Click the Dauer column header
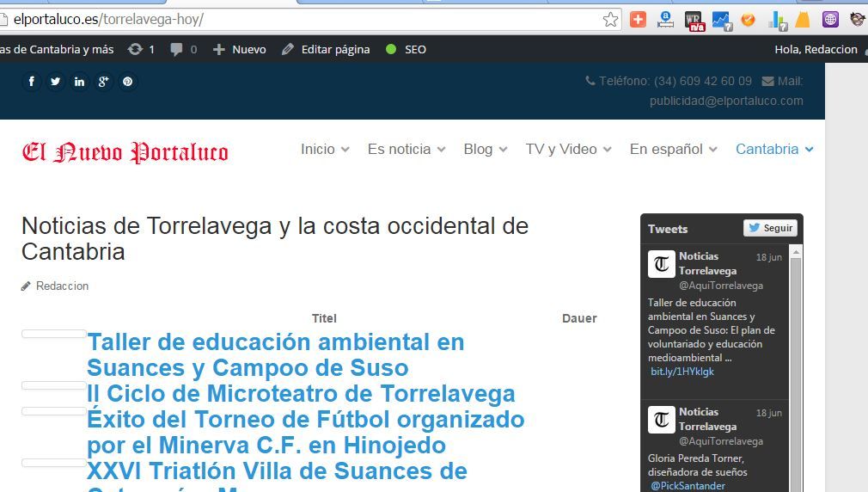This screenshot has width=868, height=492. point(579,318)
